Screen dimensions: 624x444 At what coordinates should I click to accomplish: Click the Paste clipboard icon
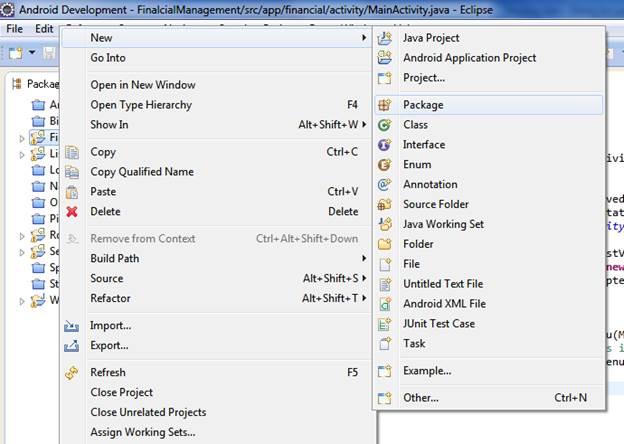coord(72,192)
